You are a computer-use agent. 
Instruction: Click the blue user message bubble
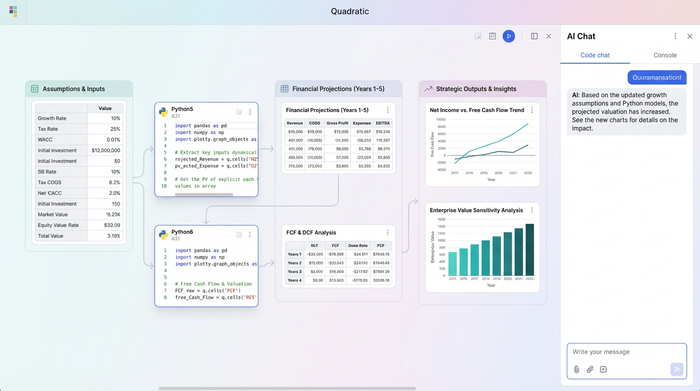coord(657,77)
